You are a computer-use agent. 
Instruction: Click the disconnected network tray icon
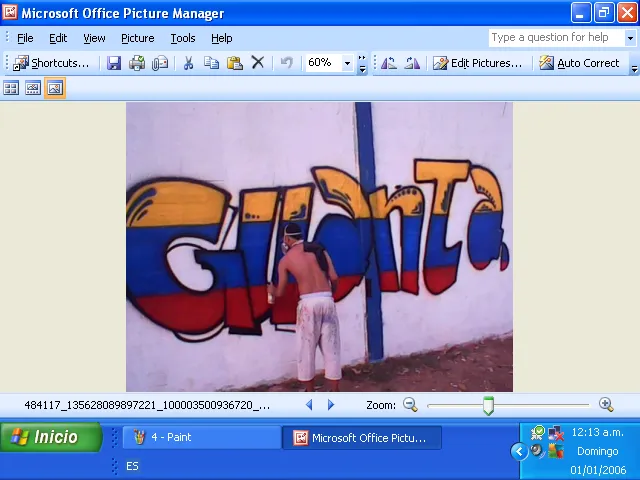(x=556, y=433)
